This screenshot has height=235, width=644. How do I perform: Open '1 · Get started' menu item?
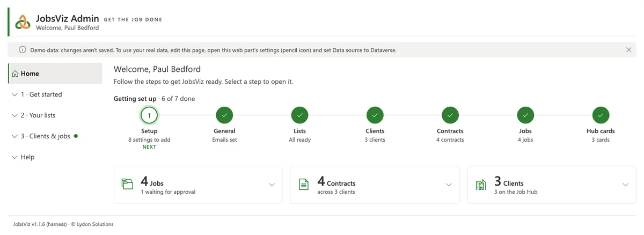point(55,94)
